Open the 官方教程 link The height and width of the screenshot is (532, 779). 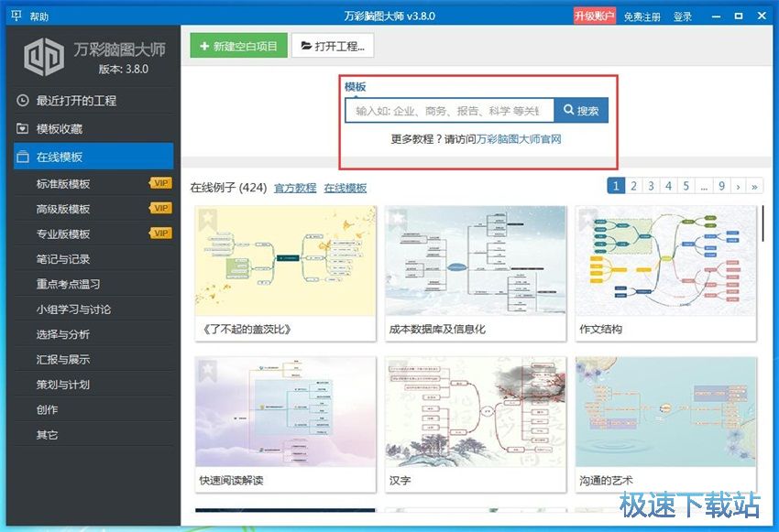(x=295, y=188)
